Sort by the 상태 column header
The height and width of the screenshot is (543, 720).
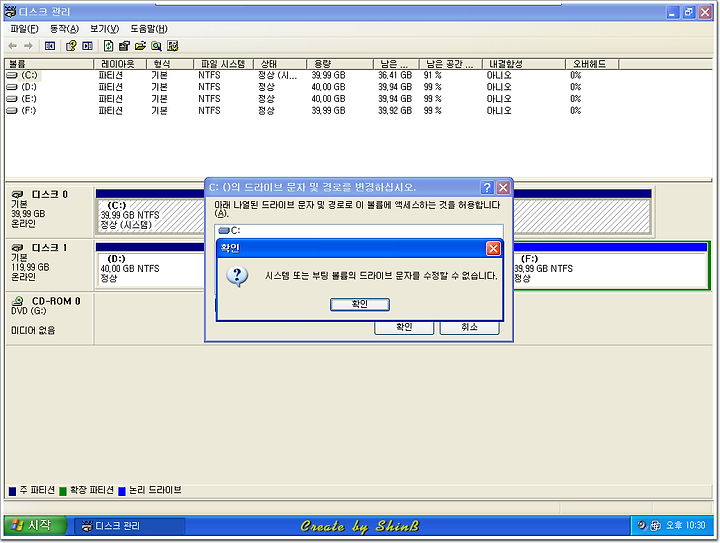[280, 64]
